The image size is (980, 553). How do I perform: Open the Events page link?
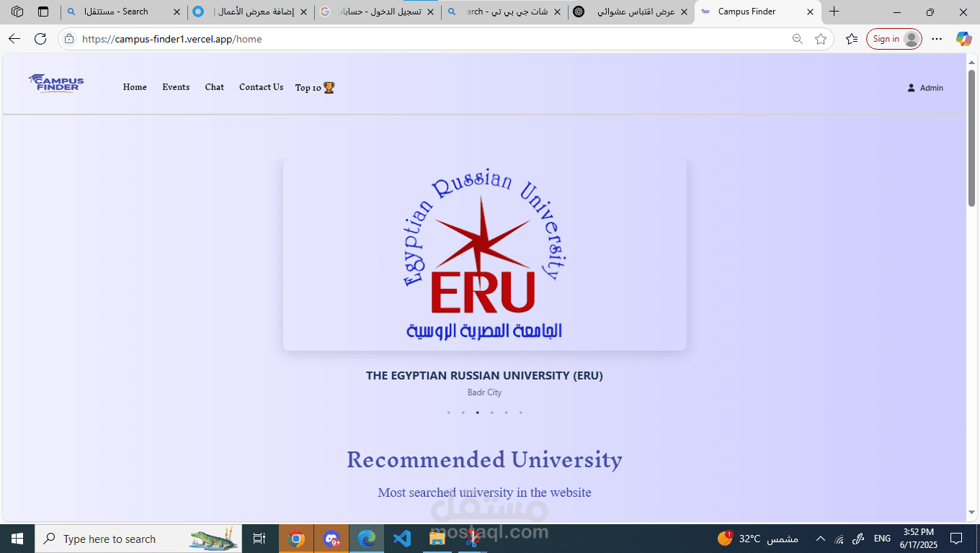click(x=176, y=87)
